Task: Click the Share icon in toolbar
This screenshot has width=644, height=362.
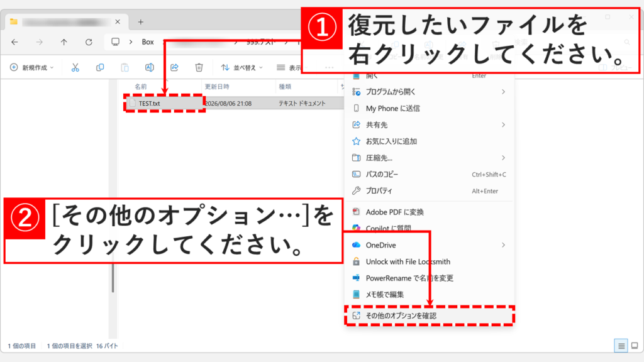Action: pos(174,67)
